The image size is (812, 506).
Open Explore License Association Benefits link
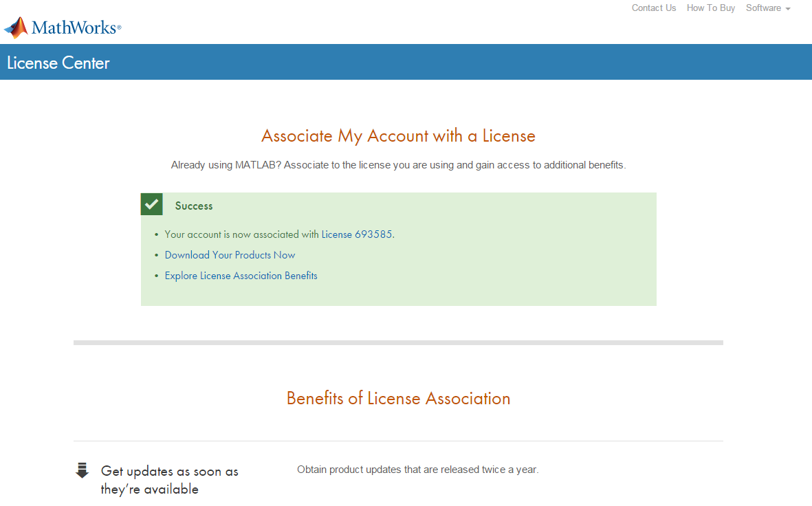coord(241,276)
